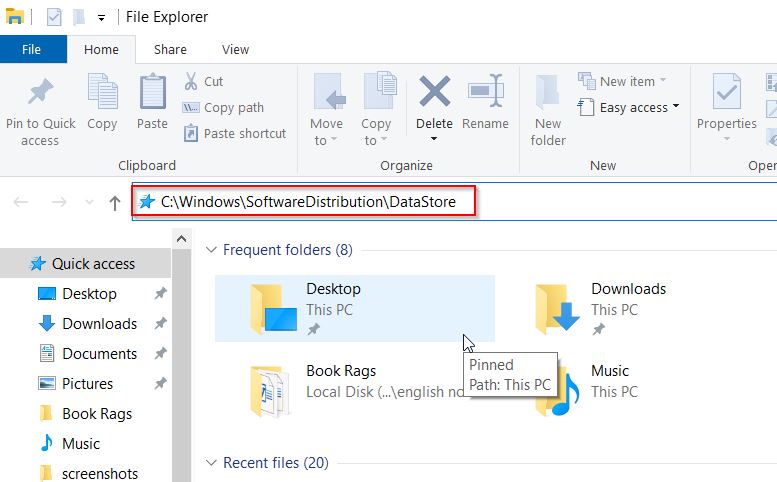Select Downloads in the navigation pane
Viewport: 777px width, 482px height.
coord(99,323)
